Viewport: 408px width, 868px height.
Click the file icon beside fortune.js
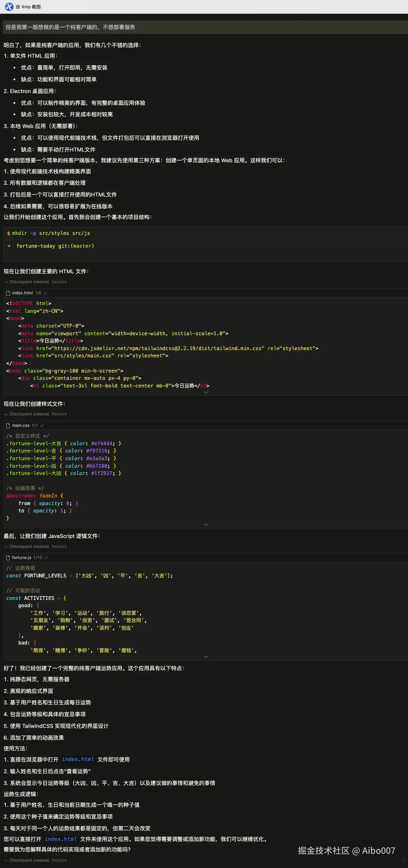tap(8, 558)
